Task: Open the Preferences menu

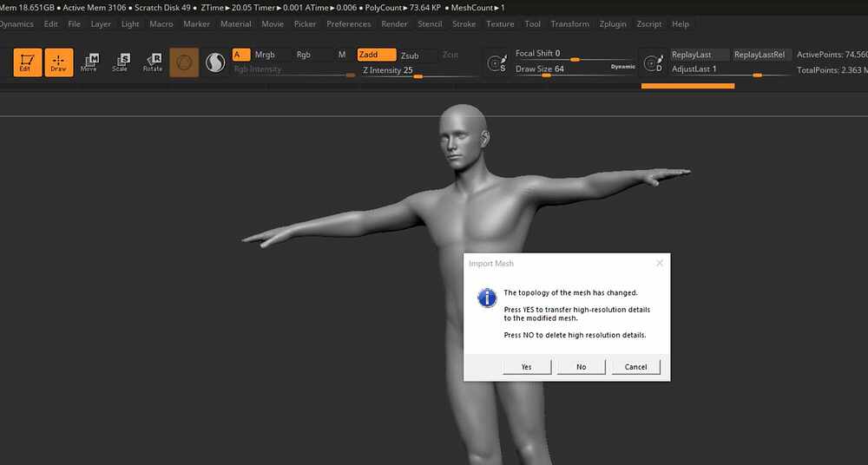Action: coord(349,23)
